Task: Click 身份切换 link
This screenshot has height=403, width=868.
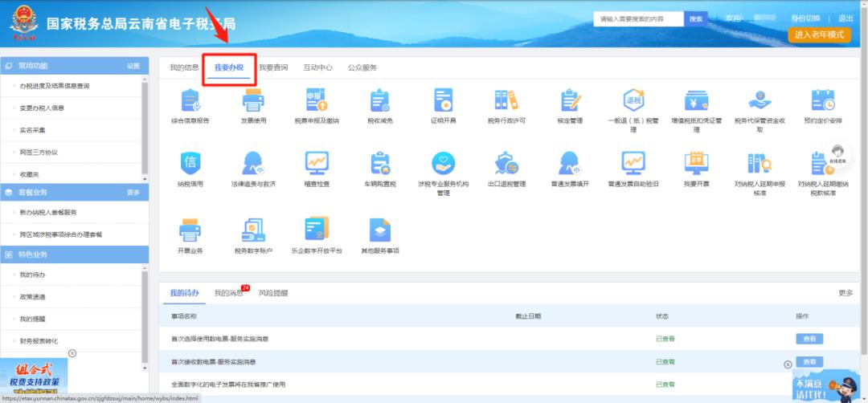Action: click(x=805, y=18)
